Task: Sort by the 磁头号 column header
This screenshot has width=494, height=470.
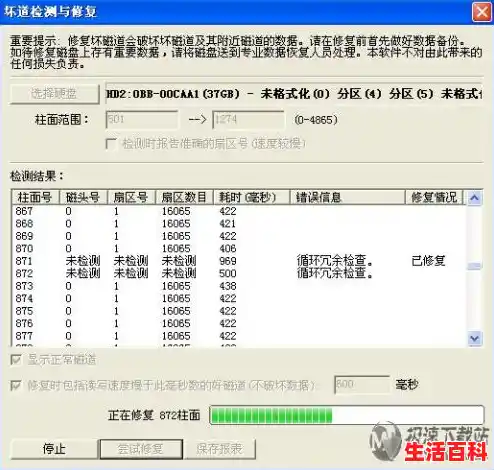Action: (x=83, y=197)
